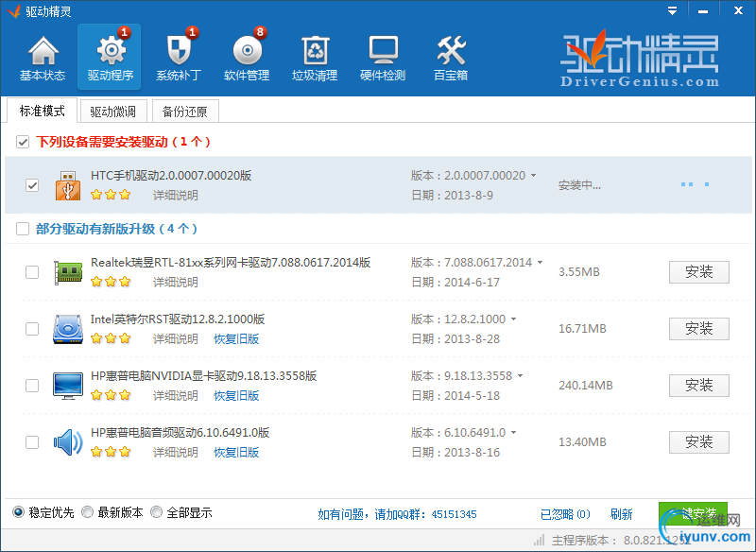The height and width of the screenshot is (552, 756).
Task: Click the HTC USB phone driver icon
Action: [68, 185]
